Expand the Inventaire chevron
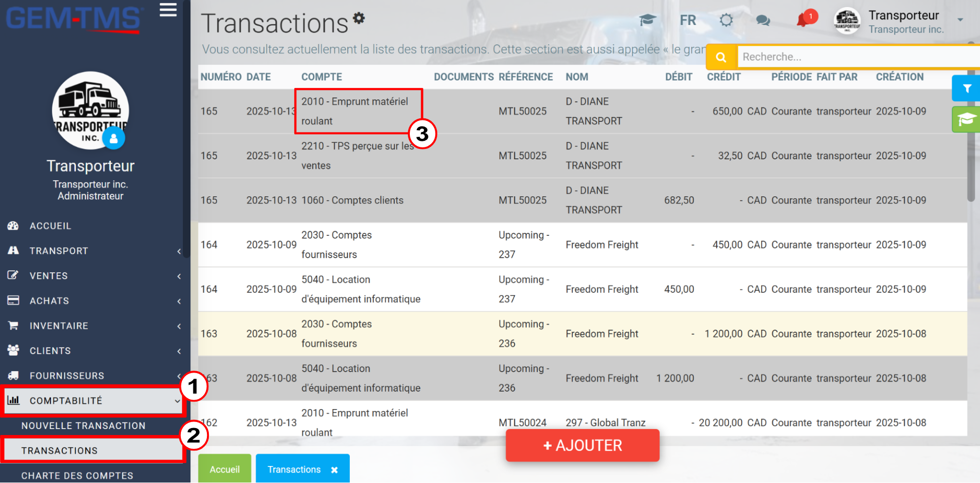The height and width of the screenshot is (483, 980). [x=179, y=326]
